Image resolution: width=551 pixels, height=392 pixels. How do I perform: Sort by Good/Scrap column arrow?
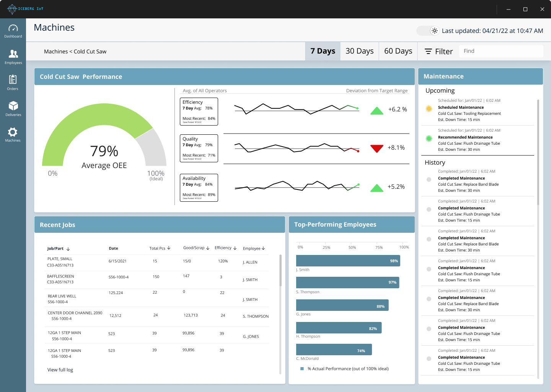pos(208,248)
